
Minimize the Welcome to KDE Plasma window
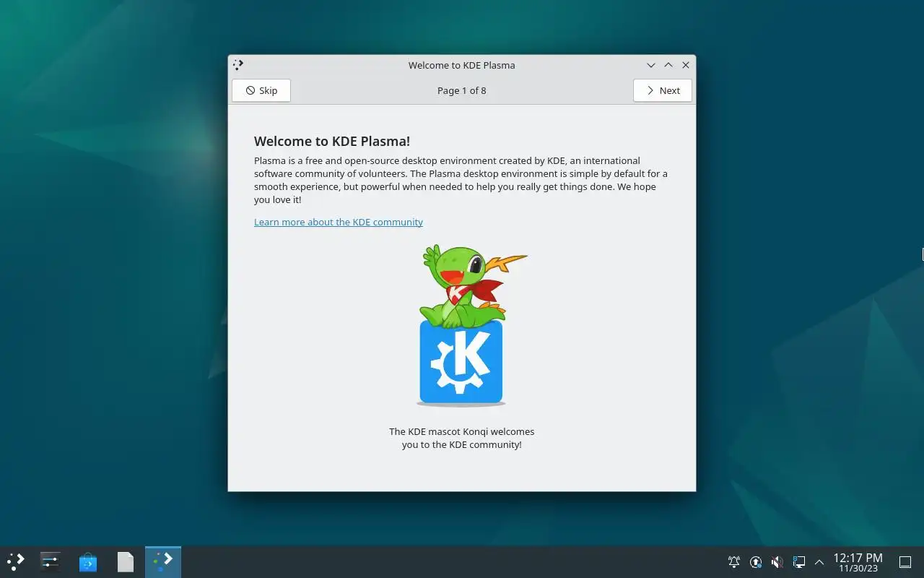click(x=651, y=65)
